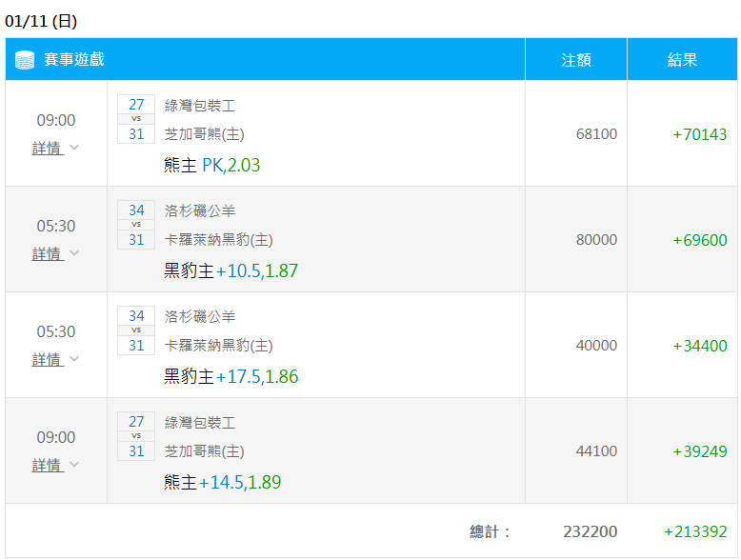Expand chevron beside 詳情 in 68100 bet row
741x560 pixels.
74,148
